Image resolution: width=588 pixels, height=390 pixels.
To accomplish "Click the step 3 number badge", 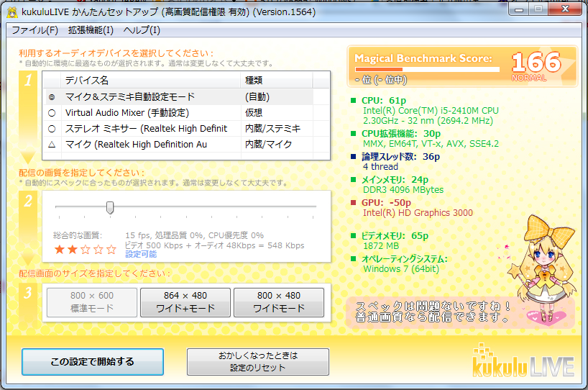I will [x=28, y=293].
